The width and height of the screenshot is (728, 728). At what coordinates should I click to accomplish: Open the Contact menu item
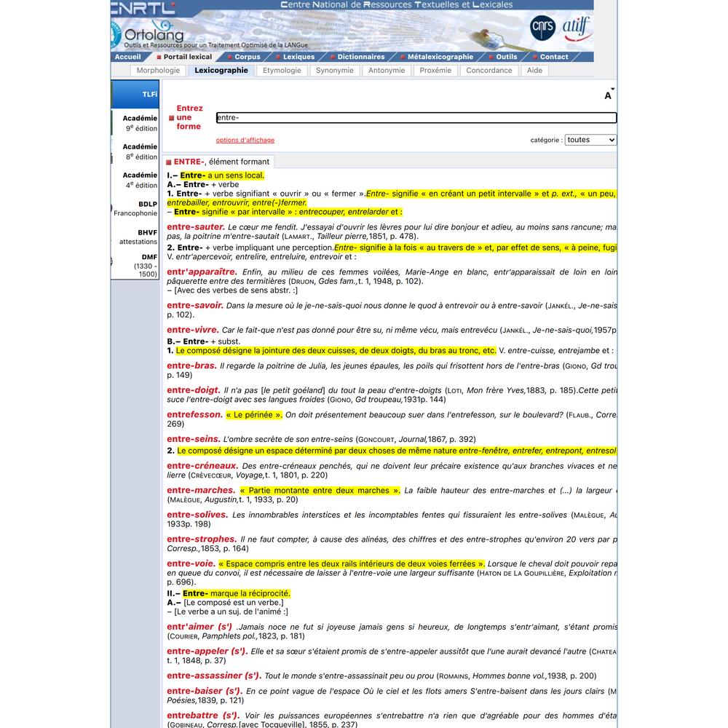pyautogui.click(x=554, y=57)
